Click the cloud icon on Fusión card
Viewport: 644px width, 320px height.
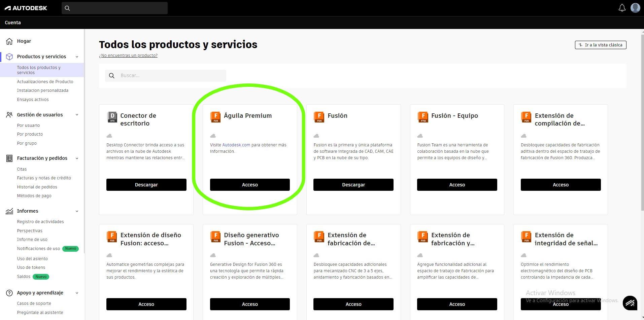[316, 136]
